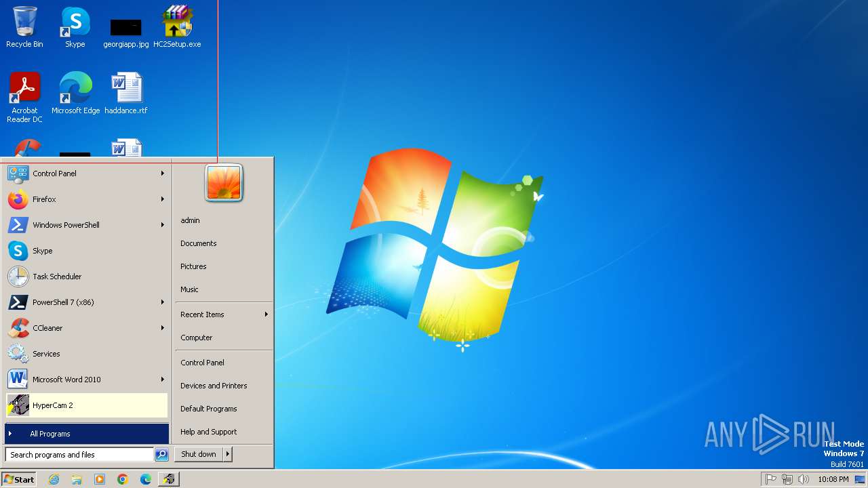Click volume speaker tray icon
This screenshot has height=488, width=868.
point(804,479)
